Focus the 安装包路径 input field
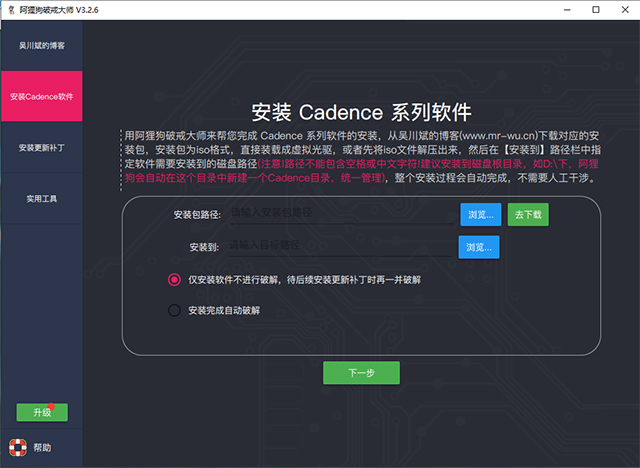The width and height of the screenshot is (640, 468). 340,213
